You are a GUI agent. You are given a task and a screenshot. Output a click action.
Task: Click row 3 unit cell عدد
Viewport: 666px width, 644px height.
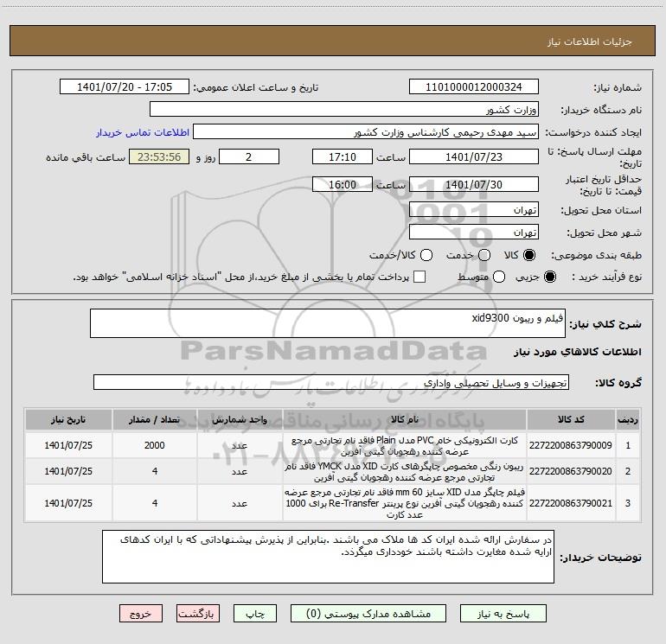point(240,503)
